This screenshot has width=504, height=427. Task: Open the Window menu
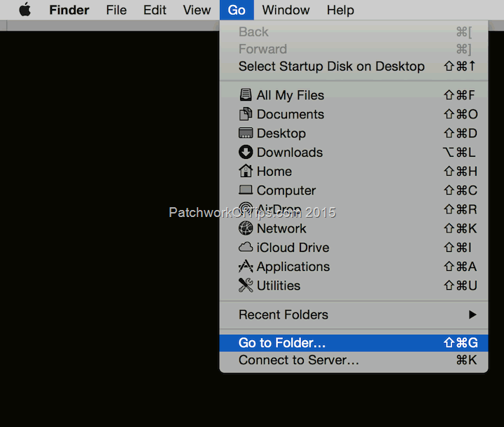(286, 10)
